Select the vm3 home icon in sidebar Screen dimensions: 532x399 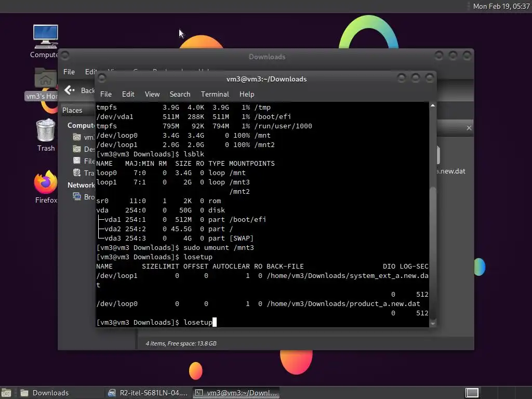point(77,137)
